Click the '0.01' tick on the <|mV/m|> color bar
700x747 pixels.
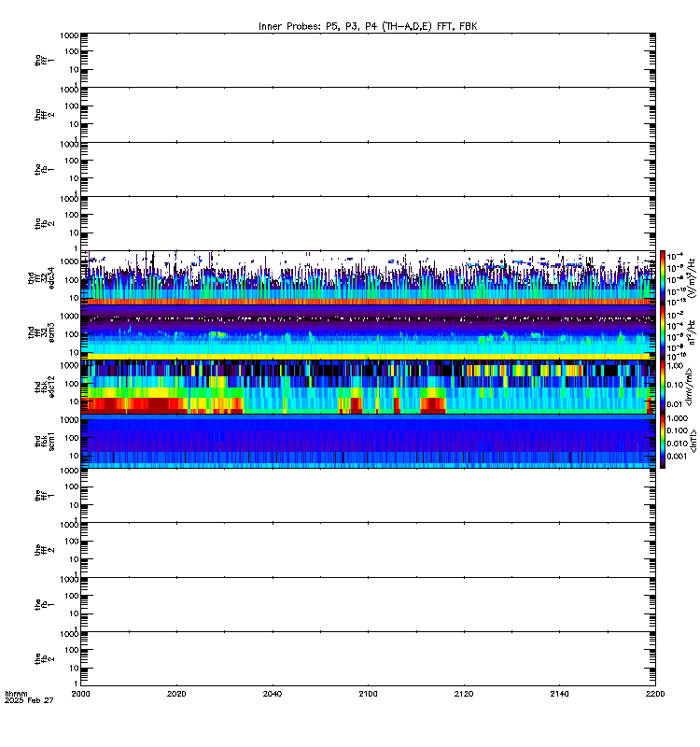pos(675,404)
